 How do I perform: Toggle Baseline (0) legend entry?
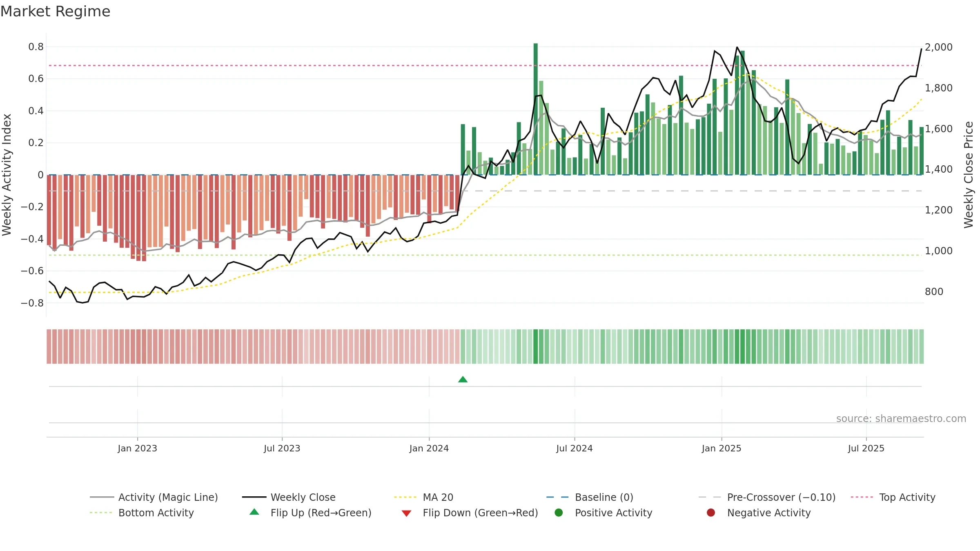[590, 497]
